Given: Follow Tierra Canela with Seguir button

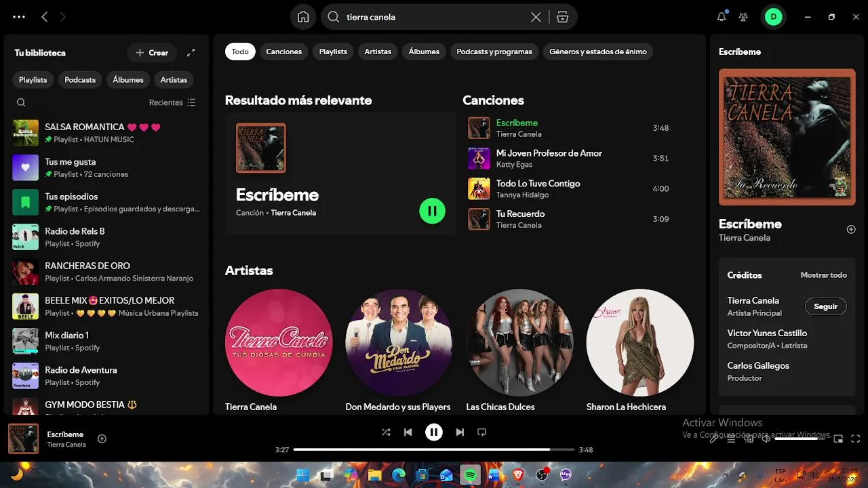Looking at the screenshot, I should (x=825, y=306).
